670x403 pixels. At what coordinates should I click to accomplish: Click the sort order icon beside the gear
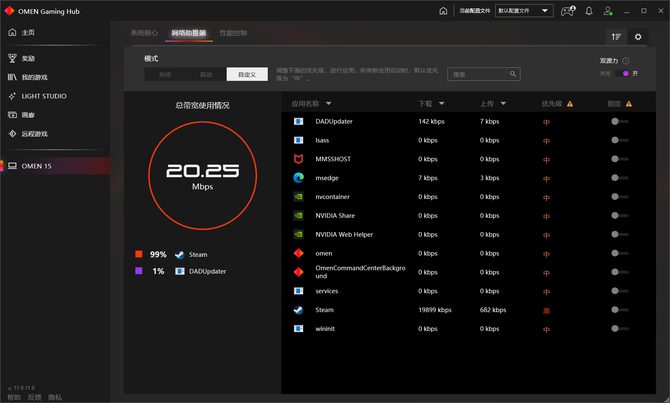(x=616, y=37)
